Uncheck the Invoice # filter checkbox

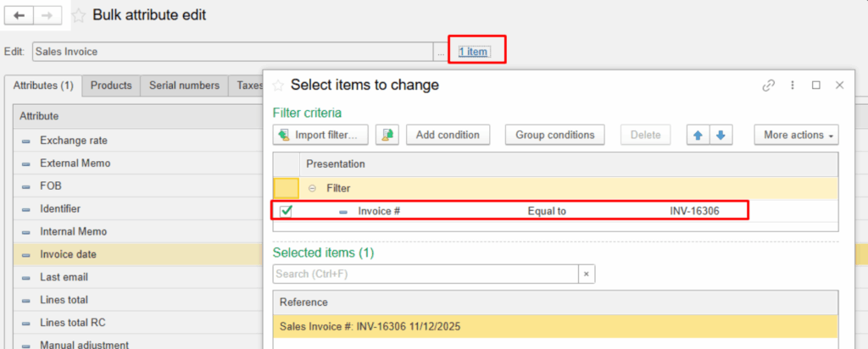[286, 211]
